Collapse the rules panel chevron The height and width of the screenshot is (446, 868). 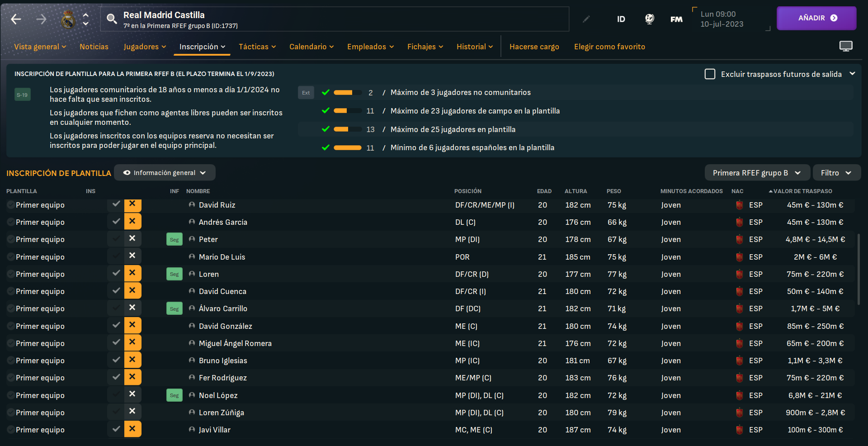click(853, 74)
